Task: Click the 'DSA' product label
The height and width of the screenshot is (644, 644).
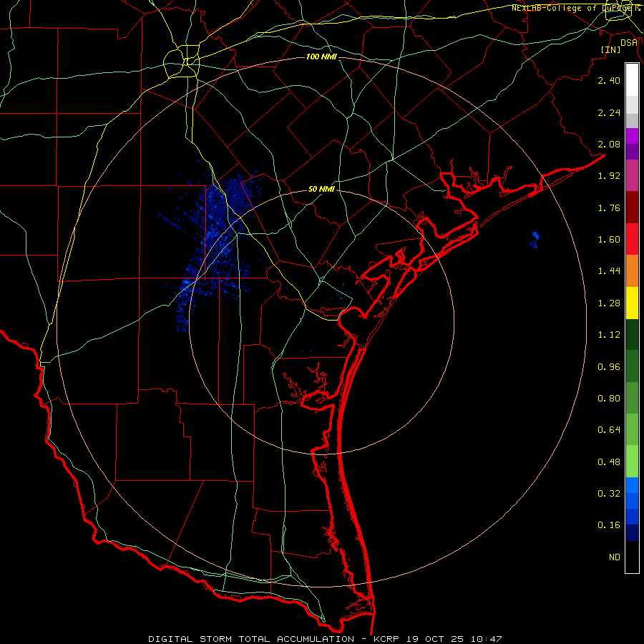Action: pyautogui.click(x=629, y=43)
